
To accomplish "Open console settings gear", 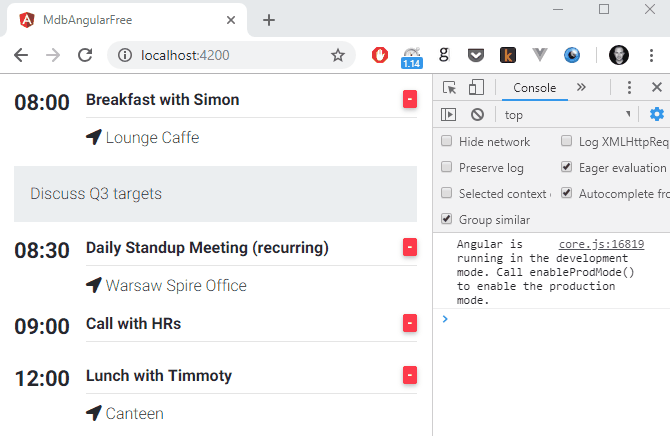I will 656,115.
